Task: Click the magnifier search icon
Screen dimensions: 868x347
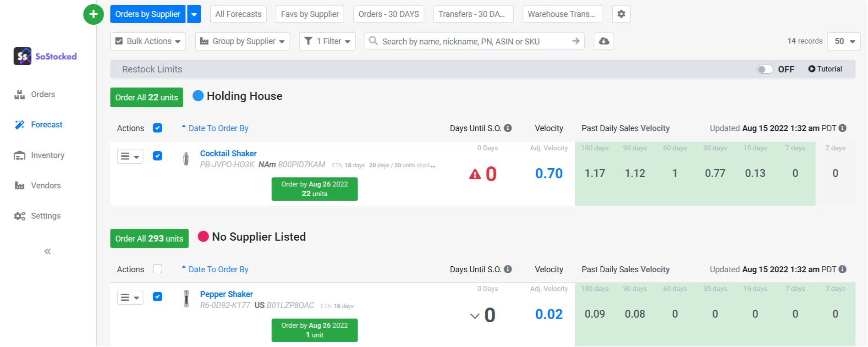Action: click(x=373, y=41)
